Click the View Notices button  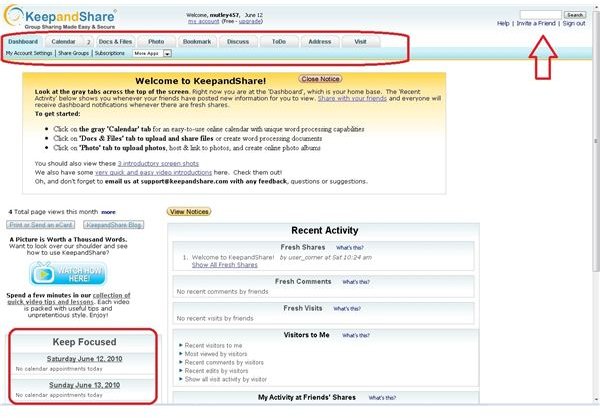click(x=189, y=212)
